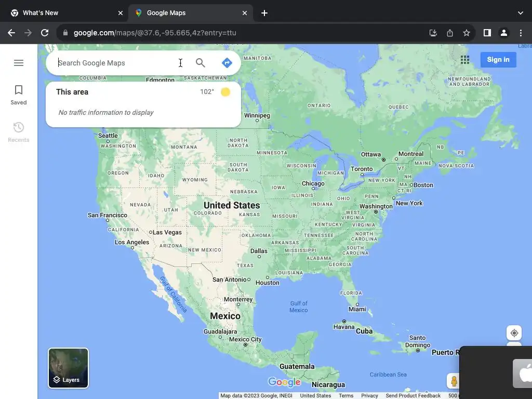Toggle the browser side panel
This screenshot has width=532, height=399.
tap(487, 33)
